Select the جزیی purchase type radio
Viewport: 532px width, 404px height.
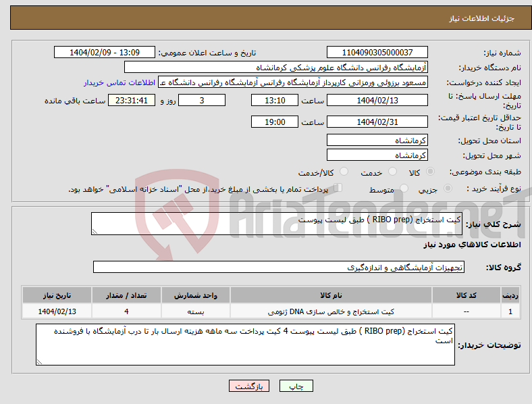tap(448, 188)
